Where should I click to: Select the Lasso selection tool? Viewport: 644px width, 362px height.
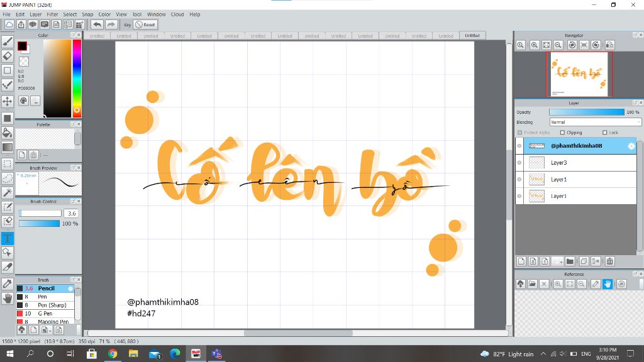click(8, 178)
